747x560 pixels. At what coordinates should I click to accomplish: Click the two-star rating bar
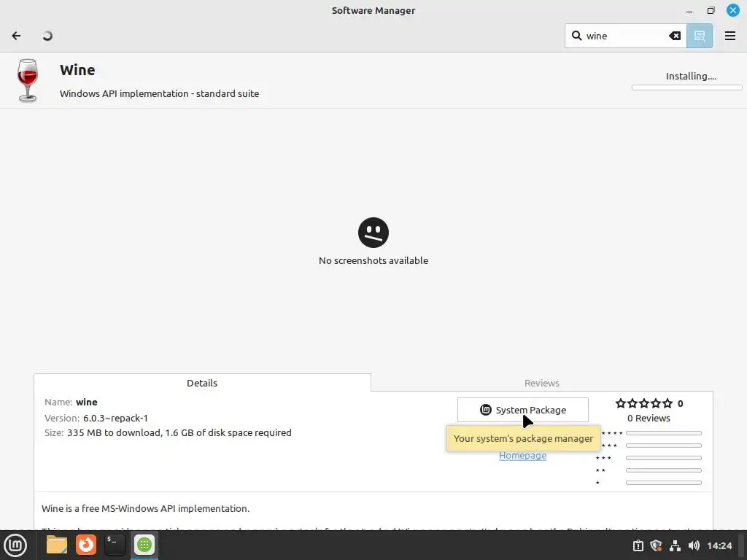coord(664,470)
